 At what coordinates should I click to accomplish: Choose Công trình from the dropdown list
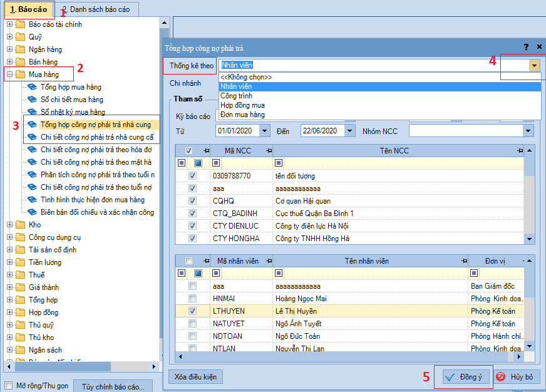click(x=380, y=96)
